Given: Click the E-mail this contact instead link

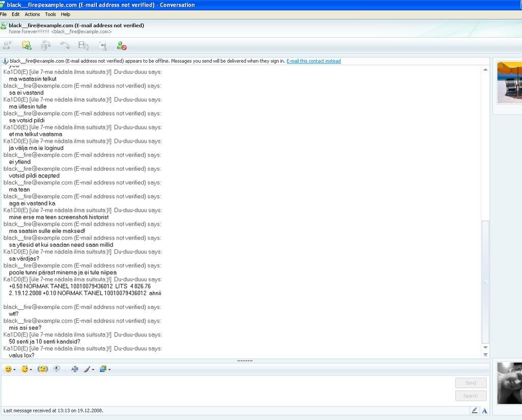Looking at the screenshot, I should [314, 61].
